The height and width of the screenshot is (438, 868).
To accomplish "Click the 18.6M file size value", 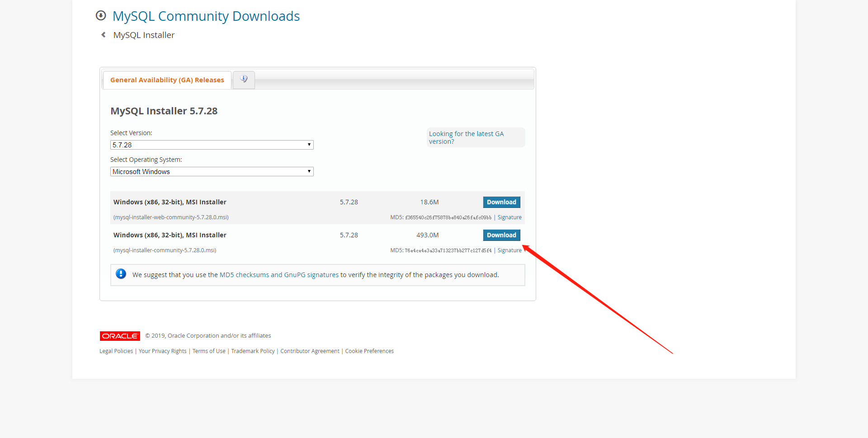I will pos(429,202).
